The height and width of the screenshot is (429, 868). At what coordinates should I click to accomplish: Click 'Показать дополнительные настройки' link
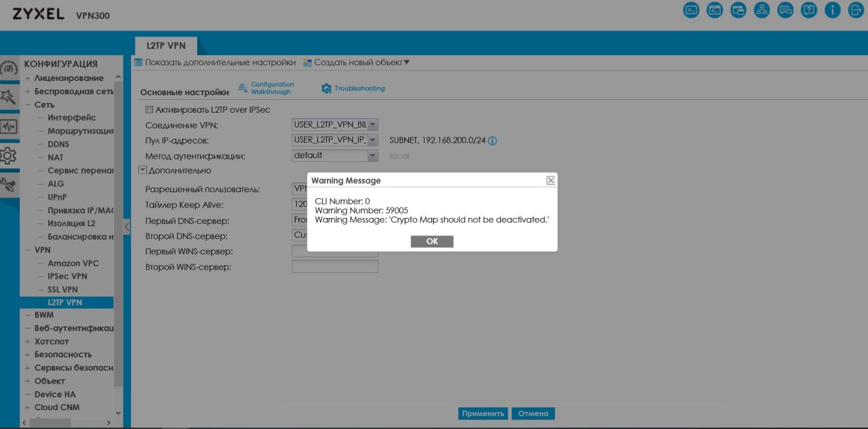[220, 62]
